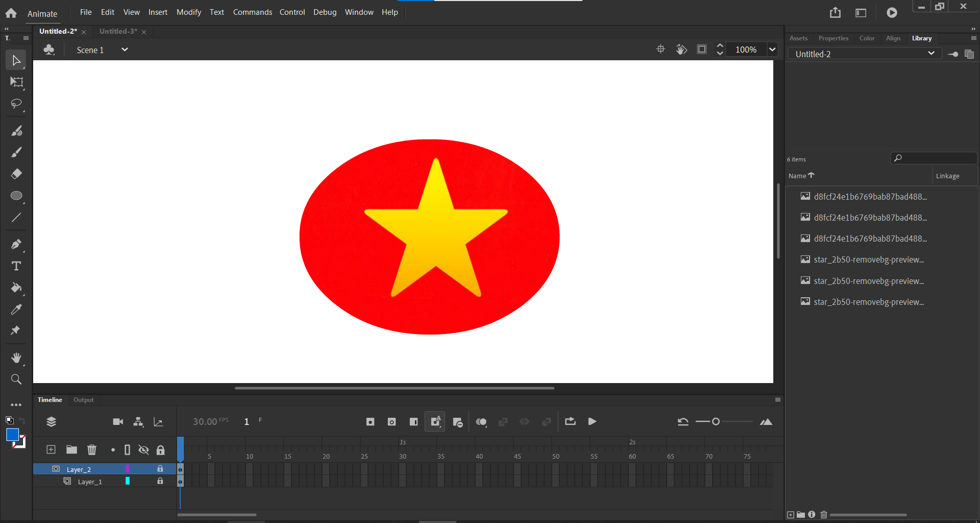Switch to the Untitled-3 tab
The image size is (980, 523).
click(x=118, y=31)
